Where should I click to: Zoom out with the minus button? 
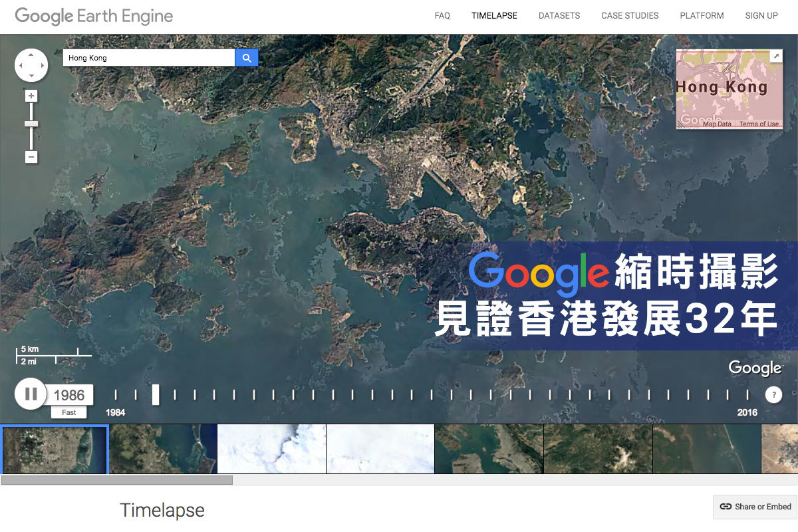[31, 157]
